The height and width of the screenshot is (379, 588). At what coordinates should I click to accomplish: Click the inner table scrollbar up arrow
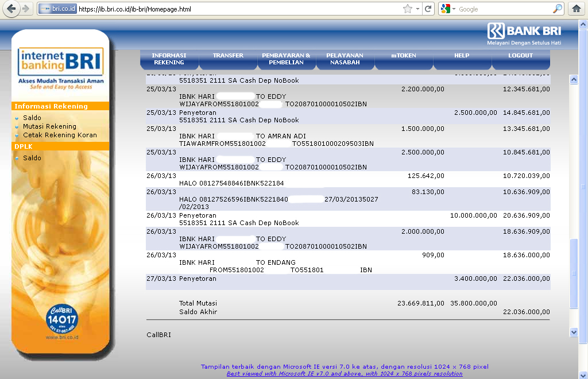tap(574, 79)
